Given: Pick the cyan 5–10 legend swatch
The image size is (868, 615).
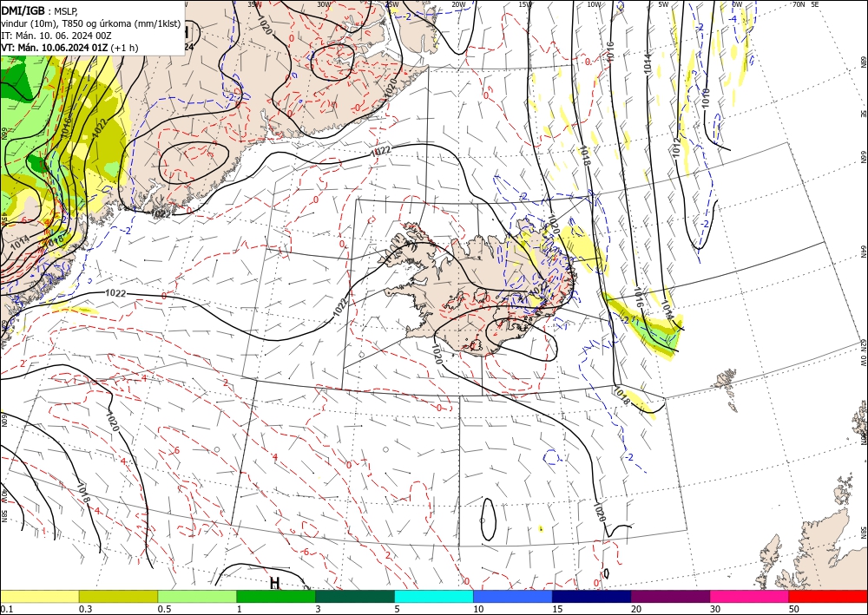Looking at the screenshot, I should (434, 596).
